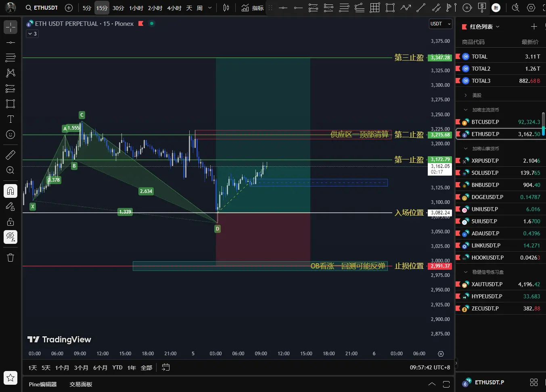The image size is (546, 392).
Task: Select the crosshair cursor tool
Action: 10,27
